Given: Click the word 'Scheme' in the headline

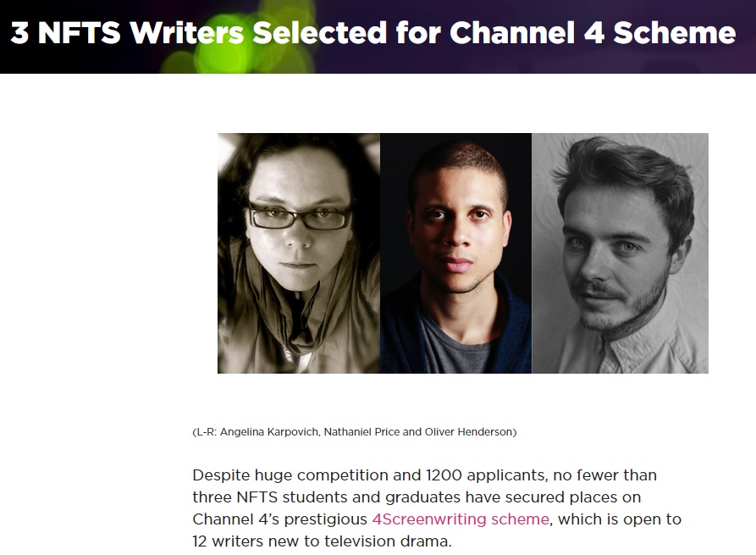Looking at the screenshot, I should (x=675, y=33).
